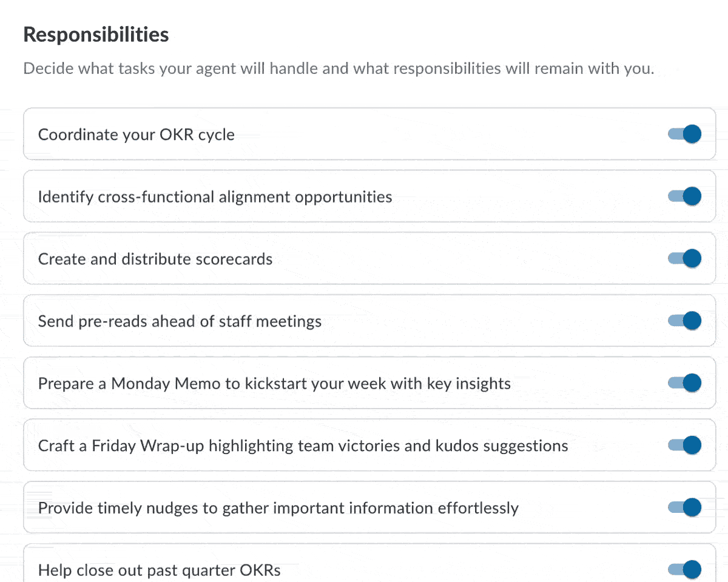Select the Coordinate your OKR cycle card

tap(364, 134)
